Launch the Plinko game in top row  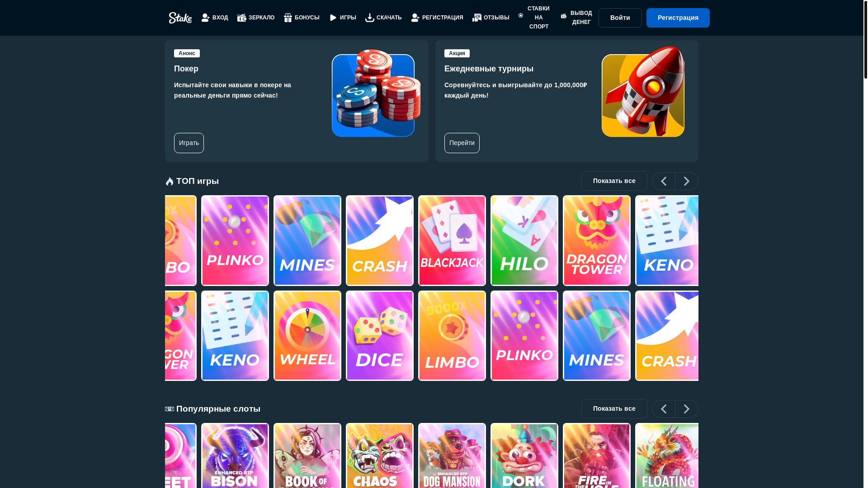click(235, 240)
